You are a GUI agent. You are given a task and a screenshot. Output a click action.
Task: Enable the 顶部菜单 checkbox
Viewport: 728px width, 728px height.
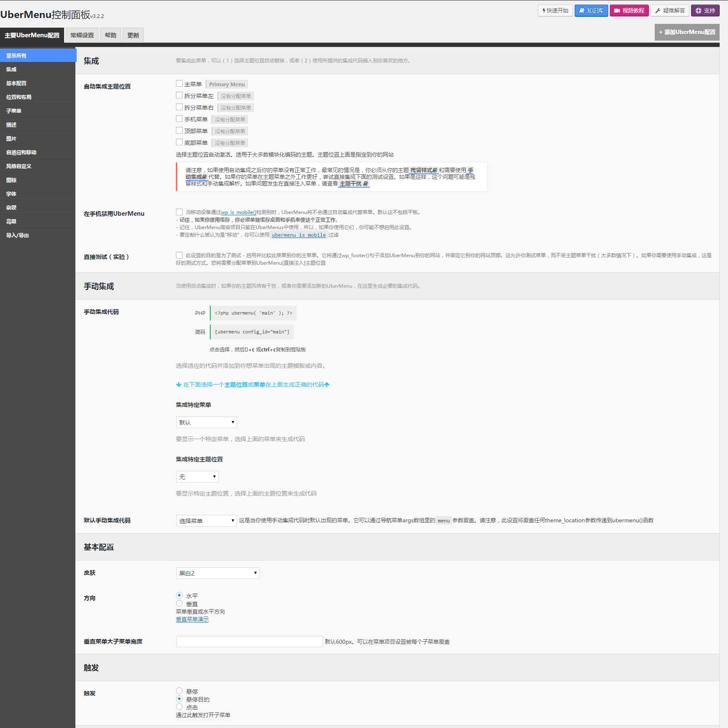pos(179,130)
